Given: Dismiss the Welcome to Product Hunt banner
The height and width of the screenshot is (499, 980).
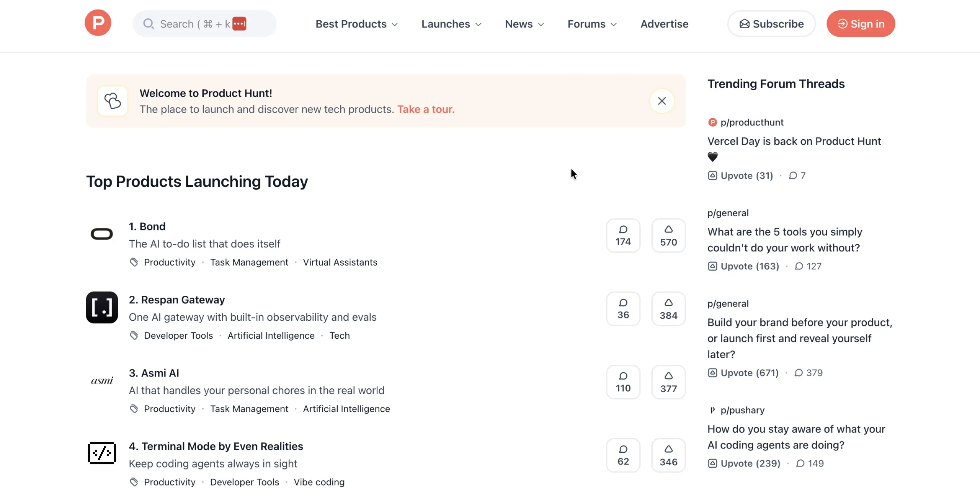Looking at the screenshot, I should (662, 101).
